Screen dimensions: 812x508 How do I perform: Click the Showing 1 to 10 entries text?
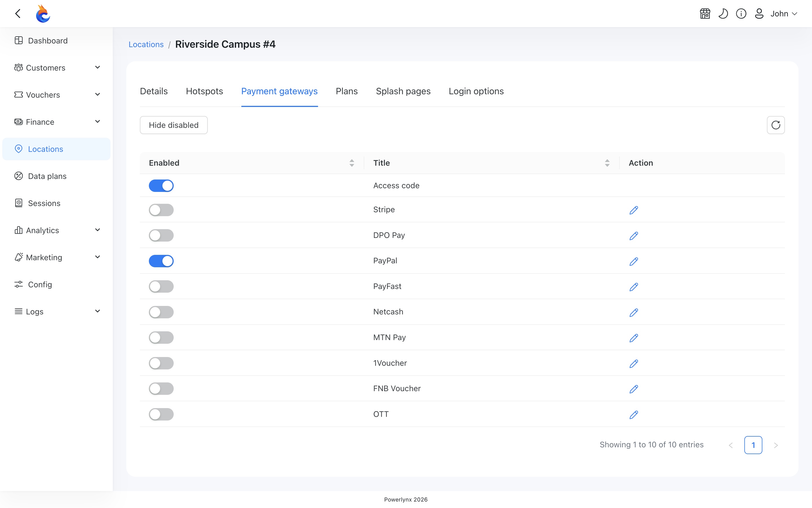coord(652,445)
